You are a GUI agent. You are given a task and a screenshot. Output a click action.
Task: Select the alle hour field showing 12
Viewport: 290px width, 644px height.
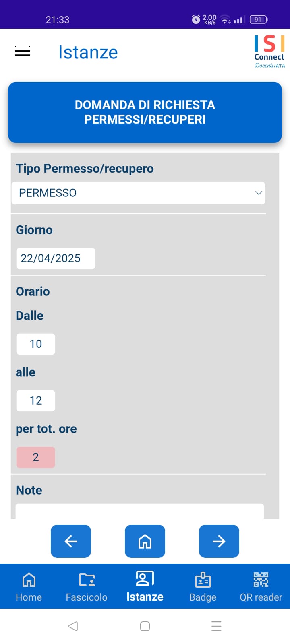click(35, 400)
